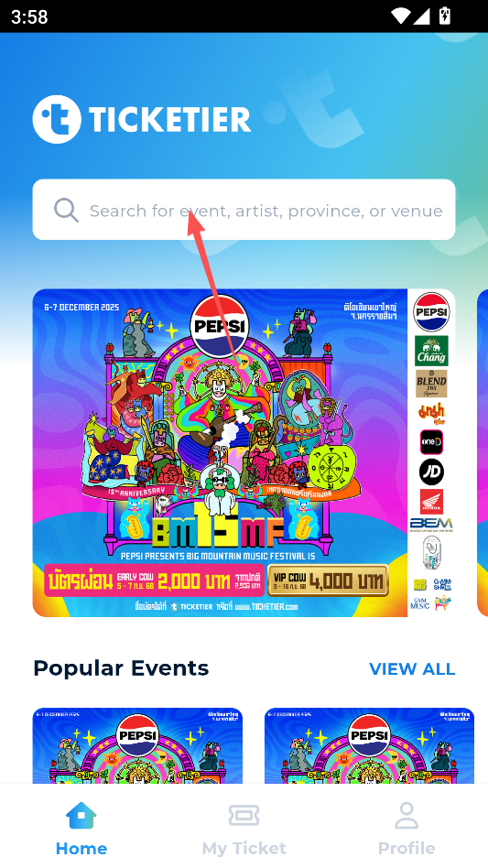Image resolution: width=488 pixels, height=868 pixels.
Task: Open the first Popular Events card
Action: [137, 745]
